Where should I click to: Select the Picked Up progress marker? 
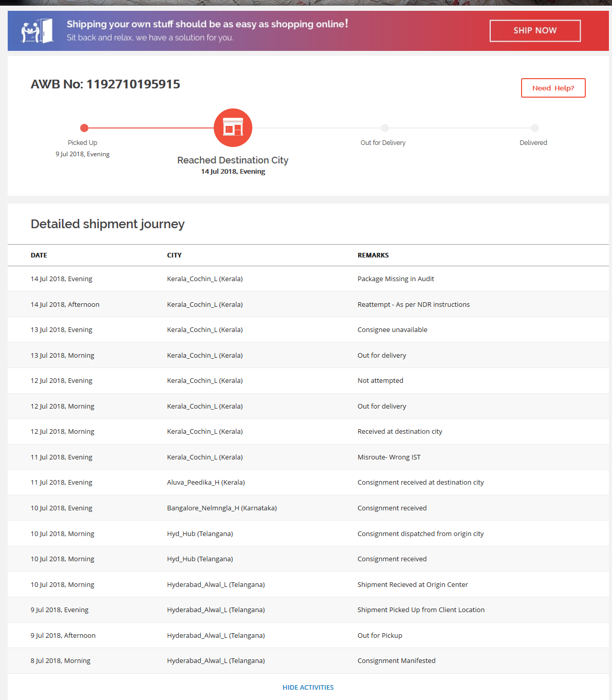pos(84,128)
